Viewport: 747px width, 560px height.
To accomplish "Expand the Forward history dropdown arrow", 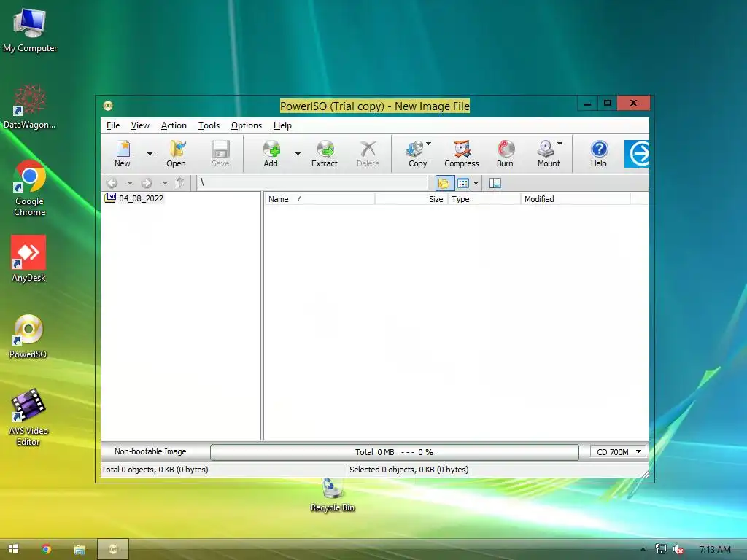I will tap(165, 183).
